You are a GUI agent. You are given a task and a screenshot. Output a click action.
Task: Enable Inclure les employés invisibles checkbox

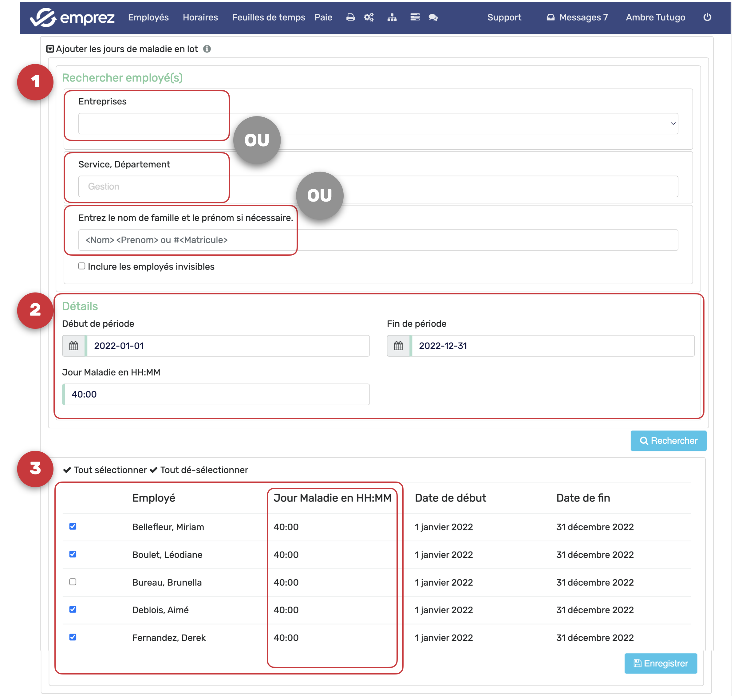point(82,266)
